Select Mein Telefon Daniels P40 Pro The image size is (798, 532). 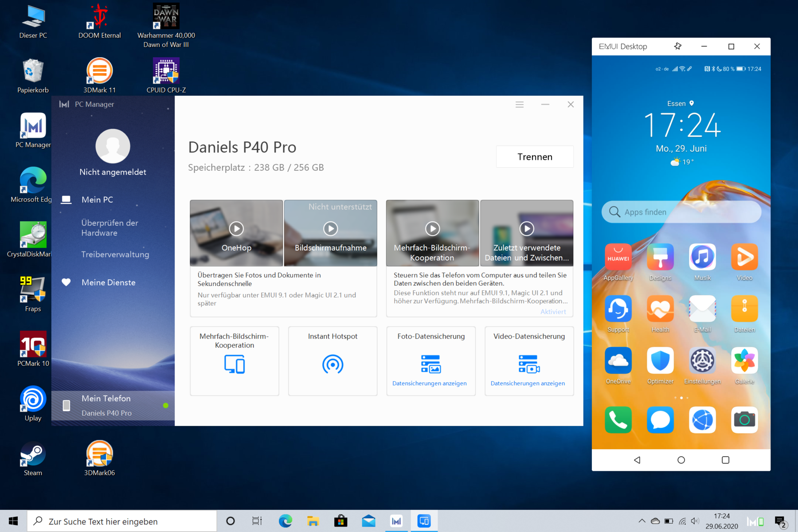click(x=113, y=405)
